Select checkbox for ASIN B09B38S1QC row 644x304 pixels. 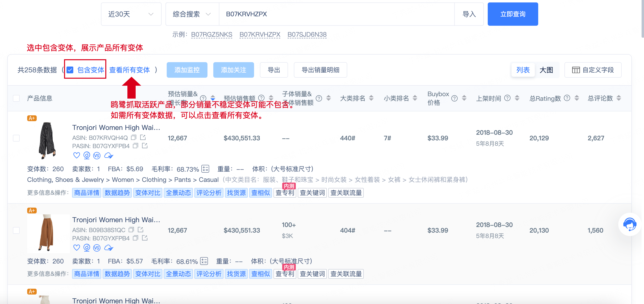tap(16, 230)
